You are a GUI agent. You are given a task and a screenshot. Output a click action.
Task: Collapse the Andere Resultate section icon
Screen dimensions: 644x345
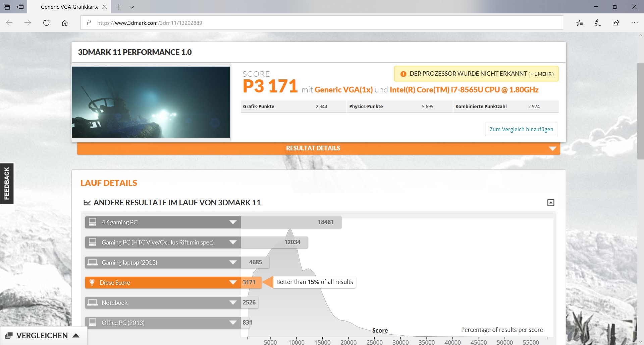550,203
